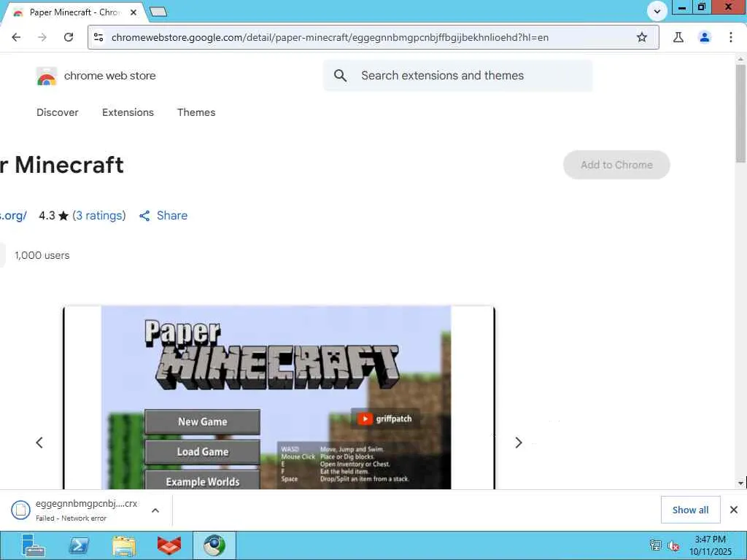Image resolution: width=747 pixels, height=560 pixels.
Task: Open the Chrome profile avatar icon
Action: pos(705,37)
